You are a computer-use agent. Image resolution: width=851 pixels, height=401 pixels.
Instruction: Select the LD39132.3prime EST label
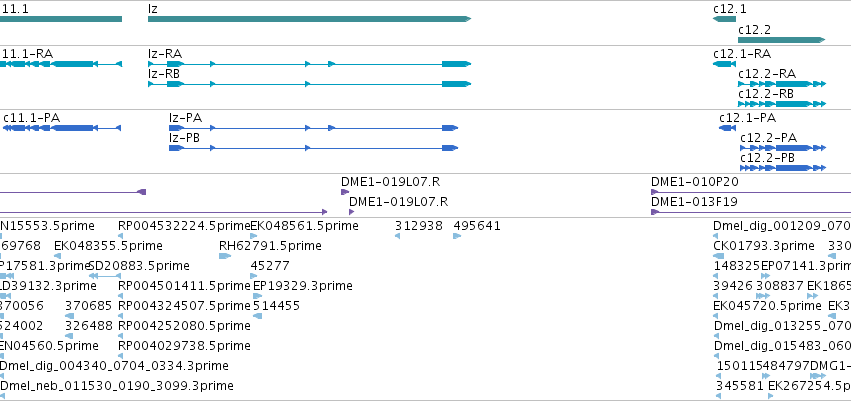point(48,285)
